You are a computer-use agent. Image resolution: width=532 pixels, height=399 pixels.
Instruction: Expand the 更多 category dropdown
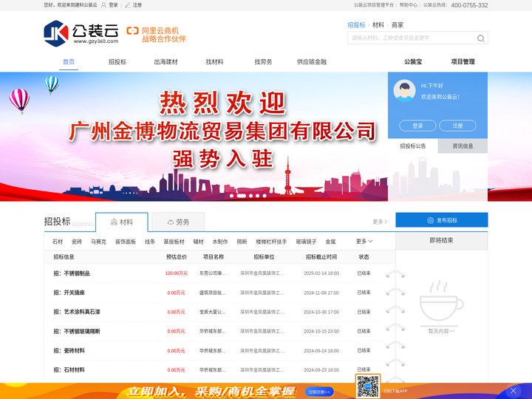tap(364, 241)
